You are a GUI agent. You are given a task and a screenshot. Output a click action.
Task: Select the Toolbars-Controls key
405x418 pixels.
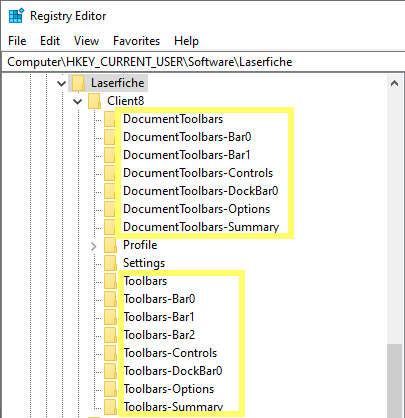[x=170, y=353]
